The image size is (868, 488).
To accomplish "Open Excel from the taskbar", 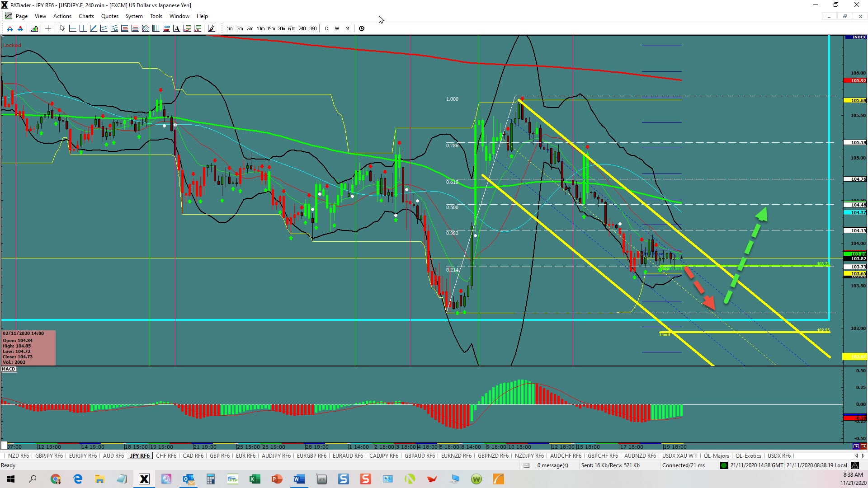I will 255,479.
